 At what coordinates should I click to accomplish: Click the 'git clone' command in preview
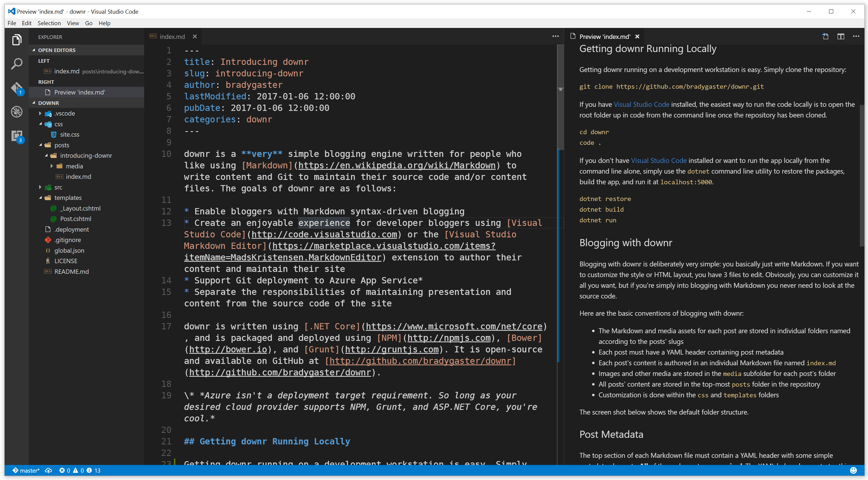point(672,87)
